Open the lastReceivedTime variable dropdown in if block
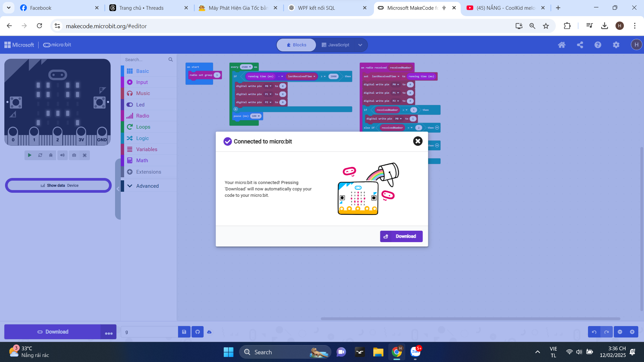This screenshot has height=362, width=644. pos(301,77)
